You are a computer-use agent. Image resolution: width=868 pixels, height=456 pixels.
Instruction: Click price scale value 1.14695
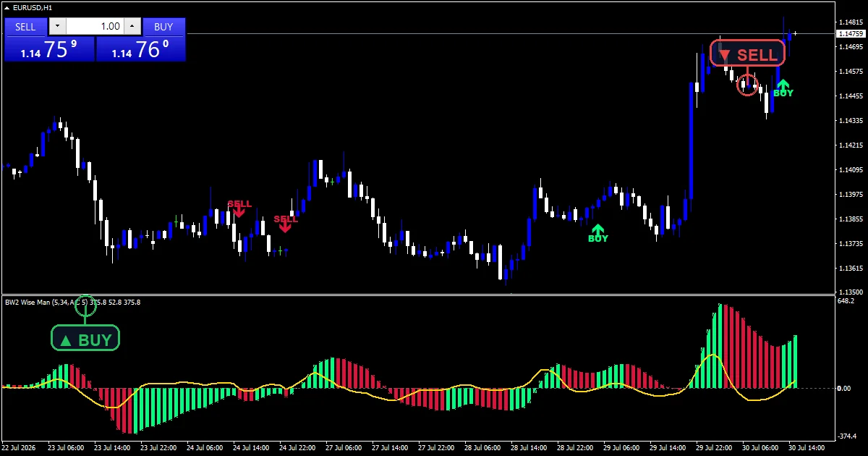(x=850, y=46)
